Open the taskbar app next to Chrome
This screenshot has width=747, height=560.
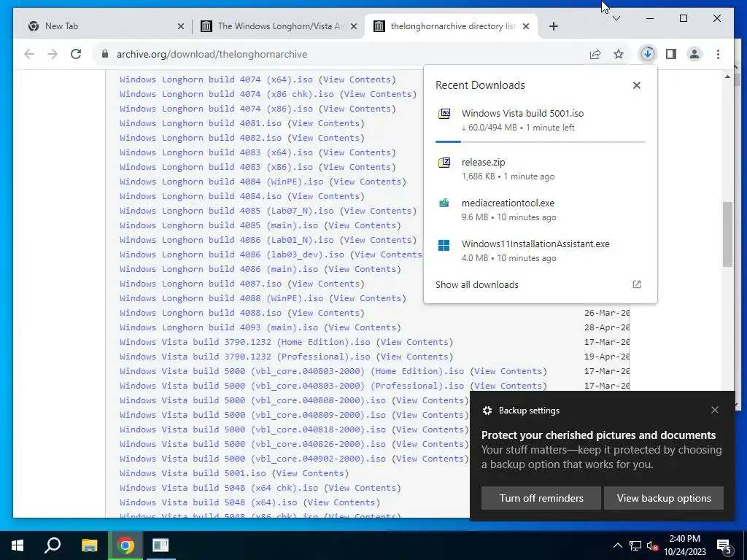(x=160, y=545)
